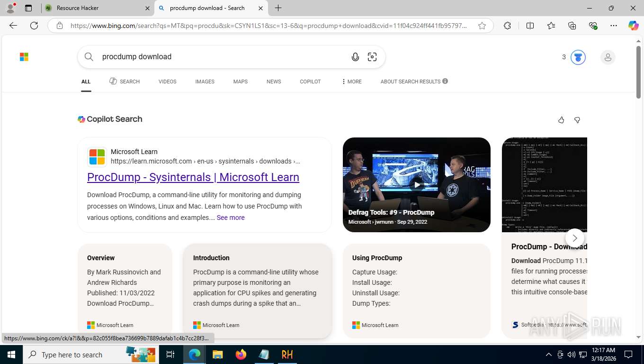Open the learn.microsoft.com URL breadcrumb

(x=206, y=161)
